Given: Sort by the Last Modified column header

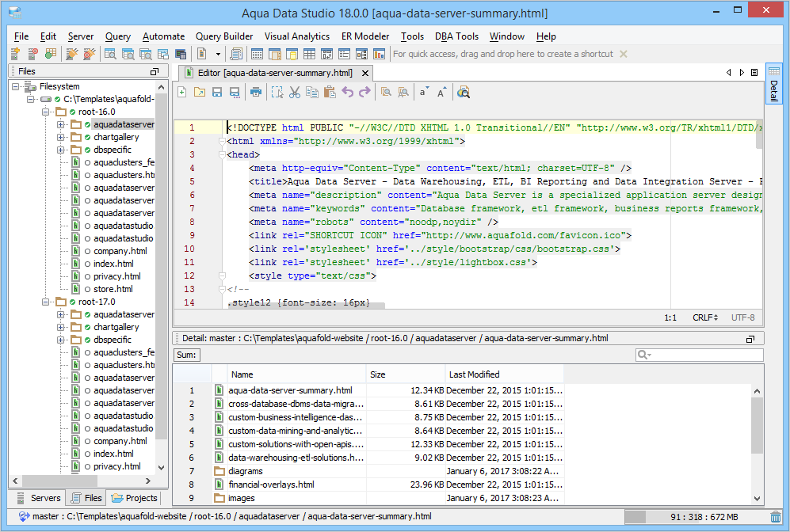Looking at the screenshot, I should [474, 374].
